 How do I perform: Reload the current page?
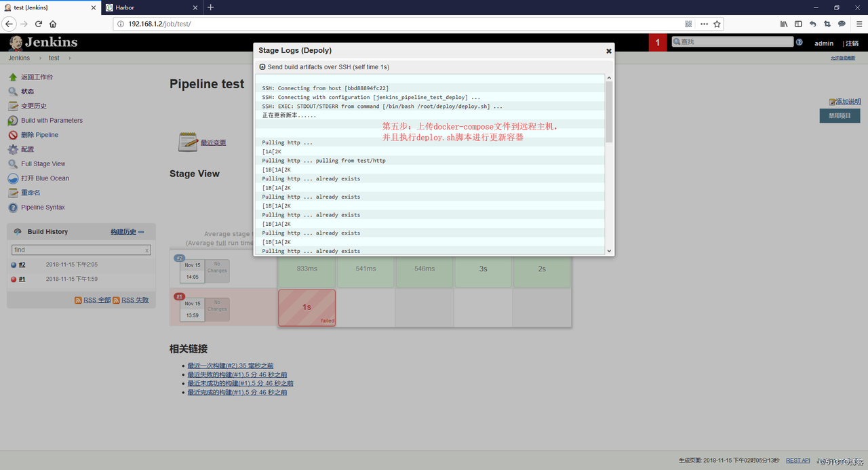coord(39,24)
